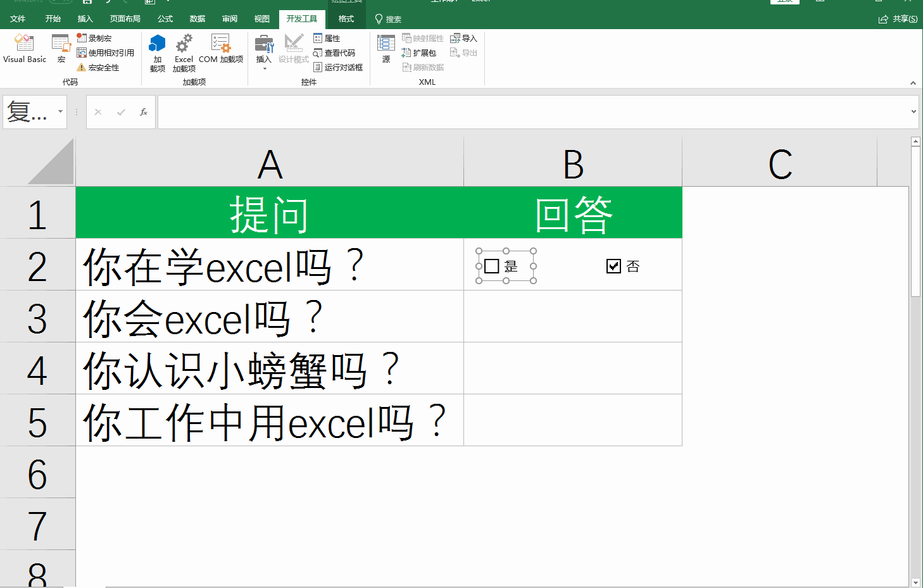Click cell 你认识小螃蟹吗？

270,368
